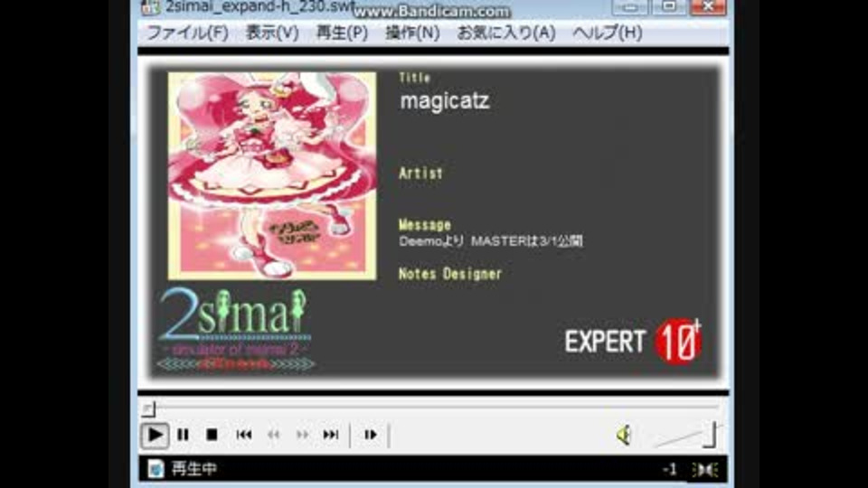Open the 操作(N) menu

pyautogui.click(x=412, y=33)
